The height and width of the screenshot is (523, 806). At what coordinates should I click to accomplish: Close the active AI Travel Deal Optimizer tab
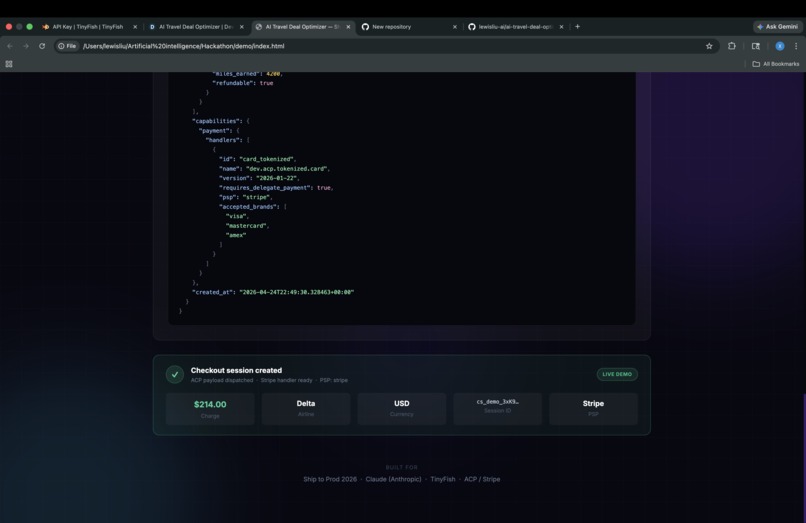[348, 27]
